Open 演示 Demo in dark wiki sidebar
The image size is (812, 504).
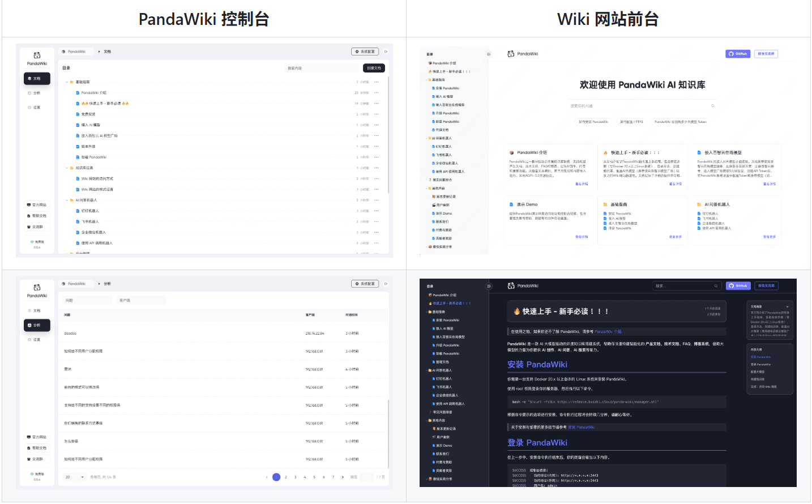click(443, 446)
